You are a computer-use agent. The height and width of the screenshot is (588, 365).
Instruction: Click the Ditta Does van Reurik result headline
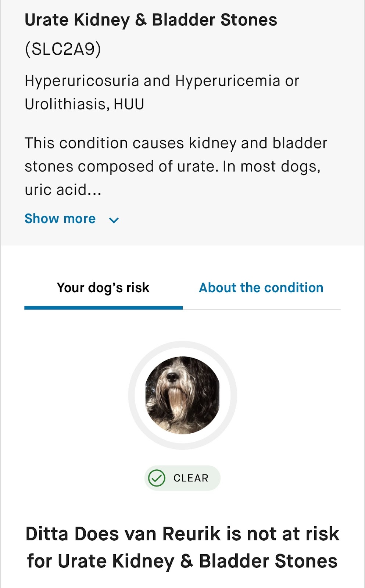182,534
